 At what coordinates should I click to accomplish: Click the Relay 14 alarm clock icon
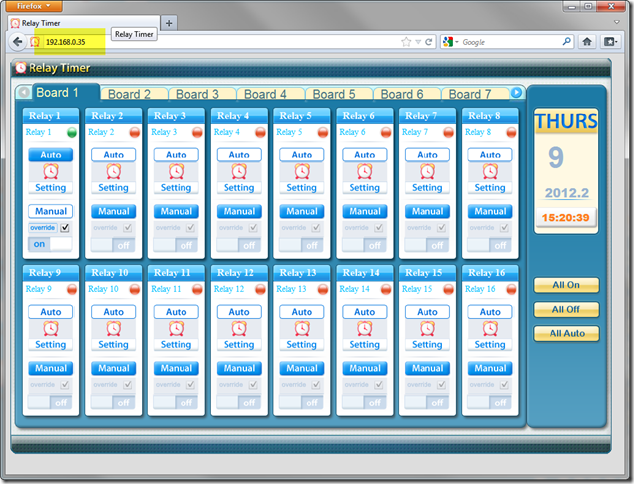[x=365, y=328]
